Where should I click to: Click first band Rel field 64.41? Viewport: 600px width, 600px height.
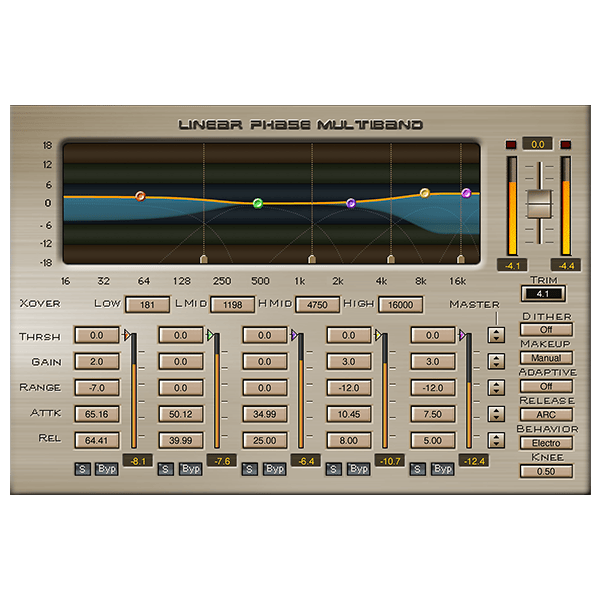click(97, 440)
